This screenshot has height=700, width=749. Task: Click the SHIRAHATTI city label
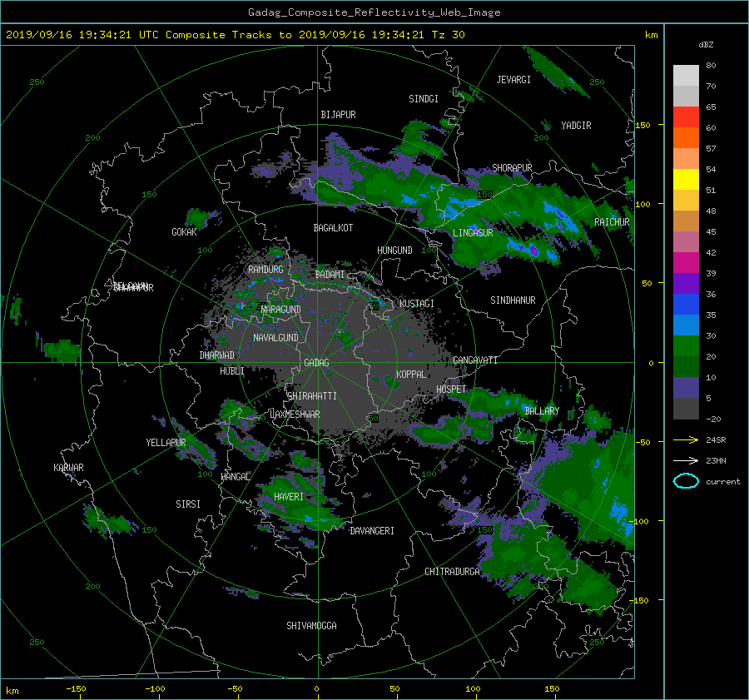coord(312,396)
